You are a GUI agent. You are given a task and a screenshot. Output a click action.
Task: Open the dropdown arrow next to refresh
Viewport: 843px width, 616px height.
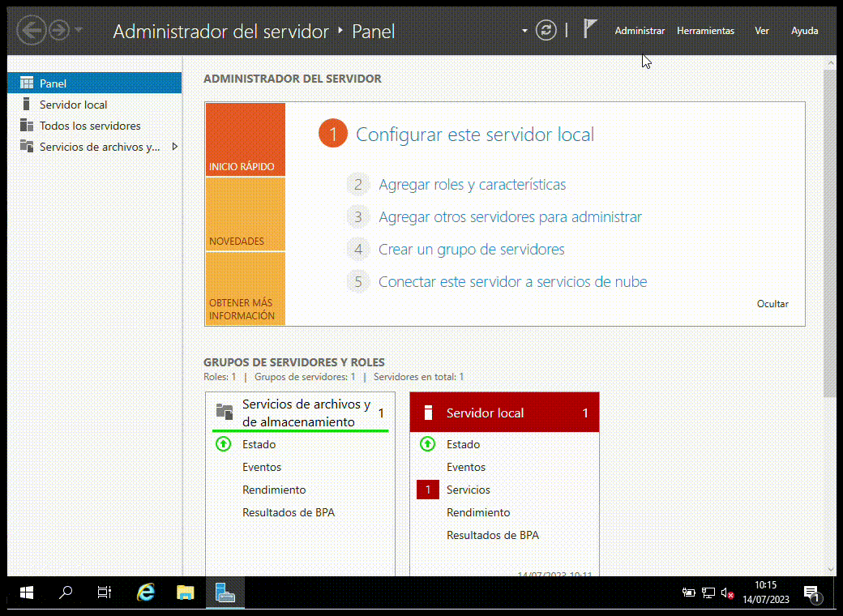tap(524, 31)
